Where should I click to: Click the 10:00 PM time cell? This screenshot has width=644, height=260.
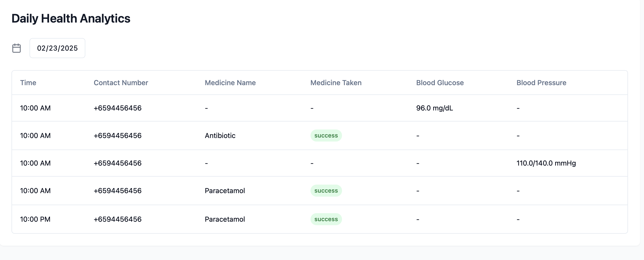point(35,219)
